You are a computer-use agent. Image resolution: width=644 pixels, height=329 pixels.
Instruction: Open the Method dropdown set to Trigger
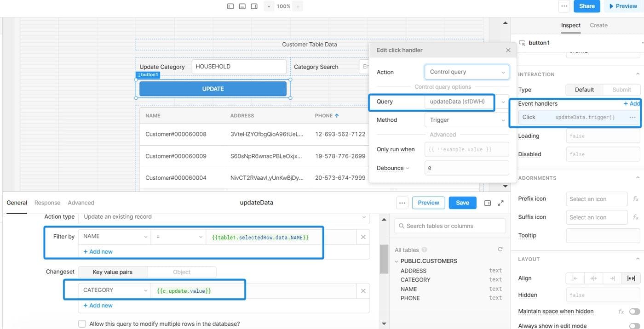(x=466, y=120)
